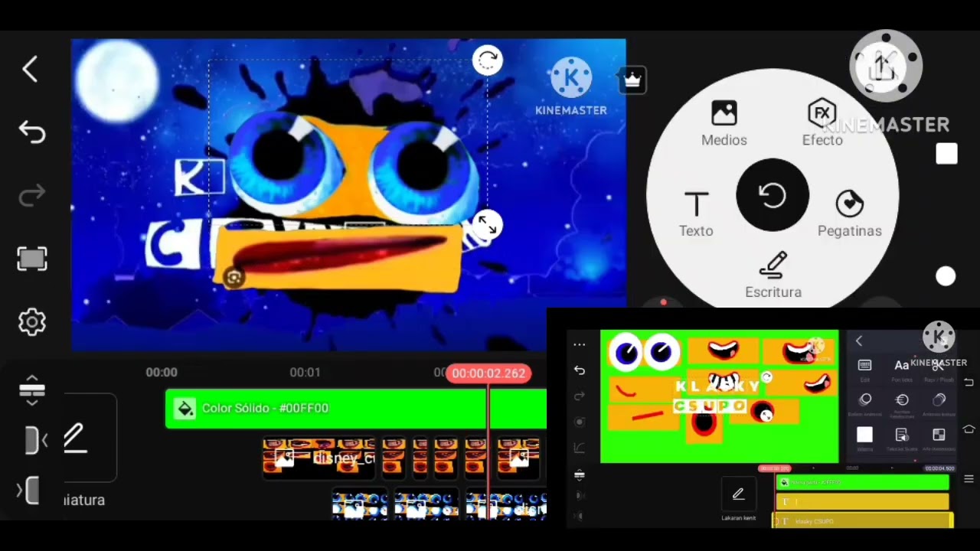Click the paint bucket icon on the green clip

point(185,409)
